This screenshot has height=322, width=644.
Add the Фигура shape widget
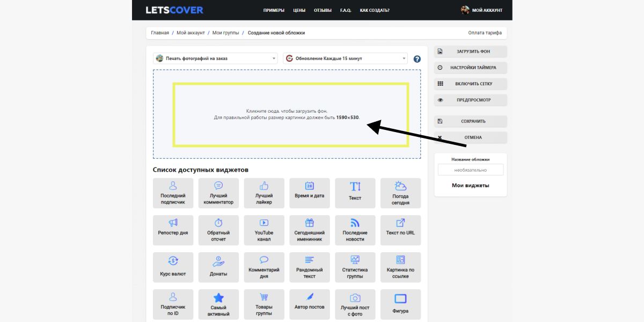400,305
